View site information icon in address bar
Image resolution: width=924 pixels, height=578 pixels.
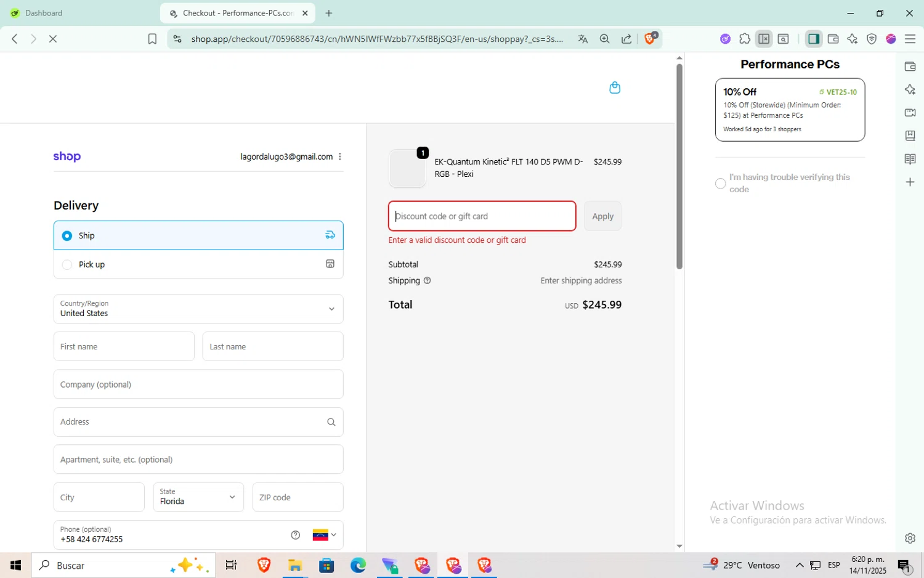[177, 39]
